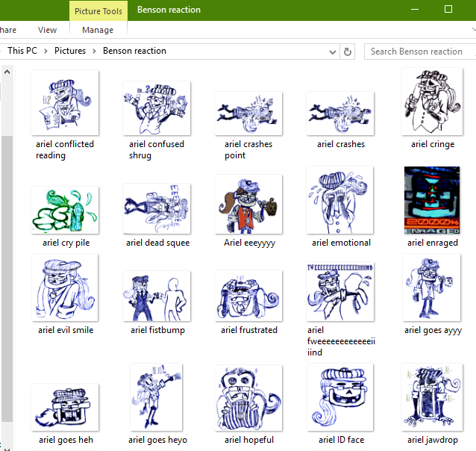Screen dimensions: 476x451
Task: Open the Picture Tools contextual tab
Action: pyautogui.click(x=98, y=10)
